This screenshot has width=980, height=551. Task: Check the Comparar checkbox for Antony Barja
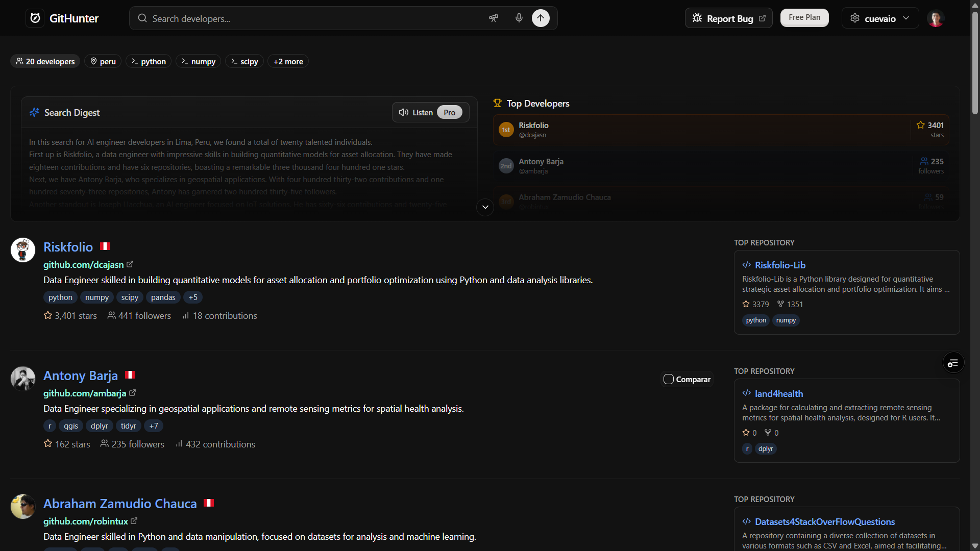(668, 379)
